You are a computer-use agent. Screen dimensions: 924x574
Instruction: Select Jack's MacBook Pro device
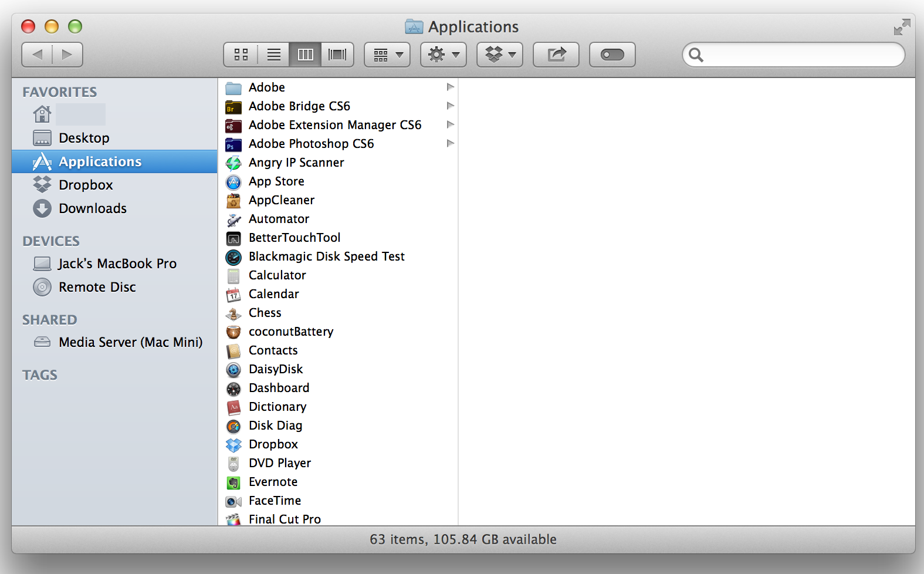click(x=114, y=264)
